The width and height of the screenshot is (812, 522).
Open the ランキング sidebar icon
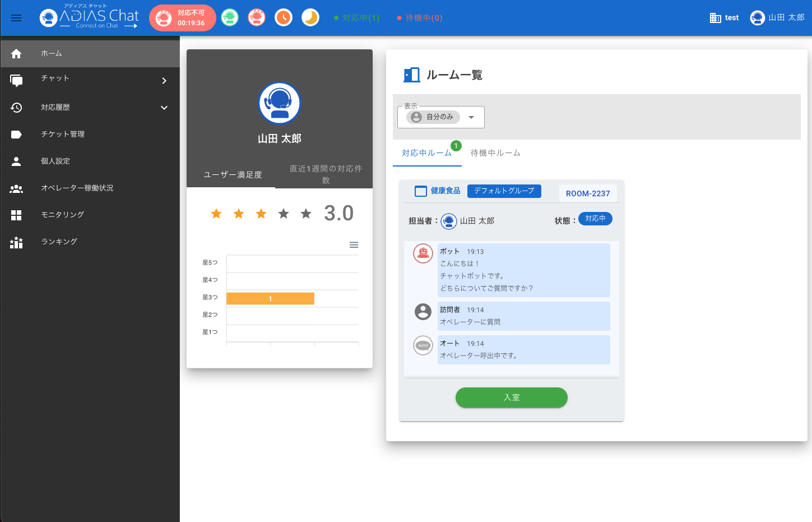16,242
